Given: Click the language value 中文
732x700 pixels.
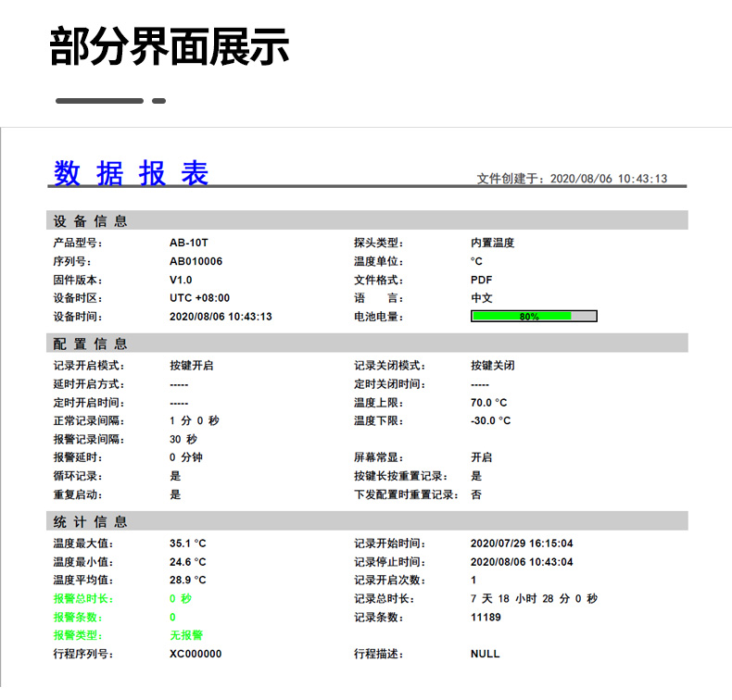Looking at the screenshot, I should 482,298.
